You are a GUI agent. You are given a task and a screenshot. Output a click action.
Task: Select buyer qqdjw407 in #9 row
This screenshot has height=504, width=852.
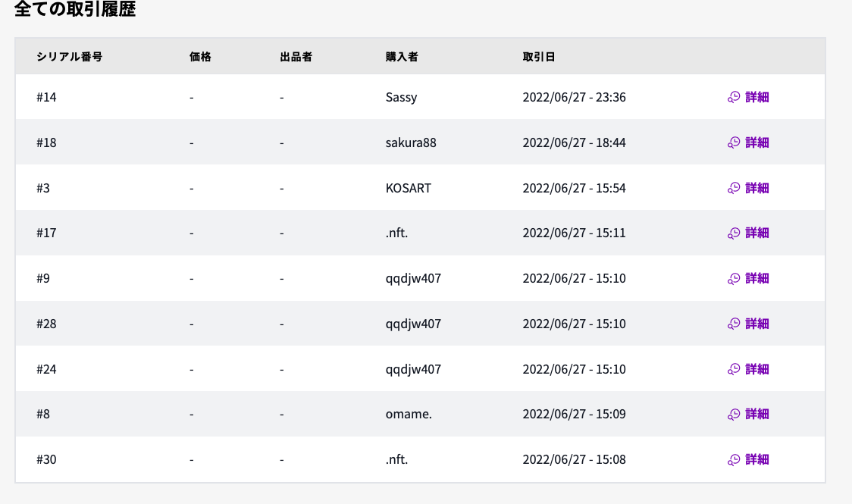413,279
